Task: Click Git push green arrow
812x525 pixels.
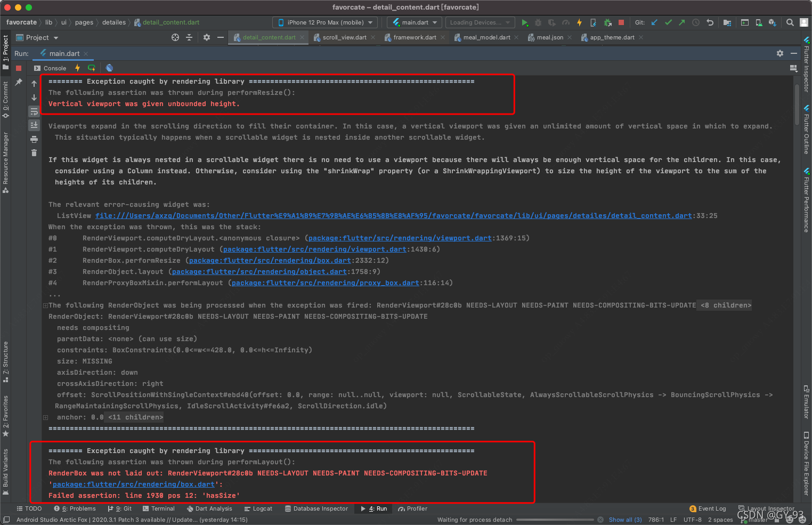Action: pyautogui.click(x=682, y=22)
